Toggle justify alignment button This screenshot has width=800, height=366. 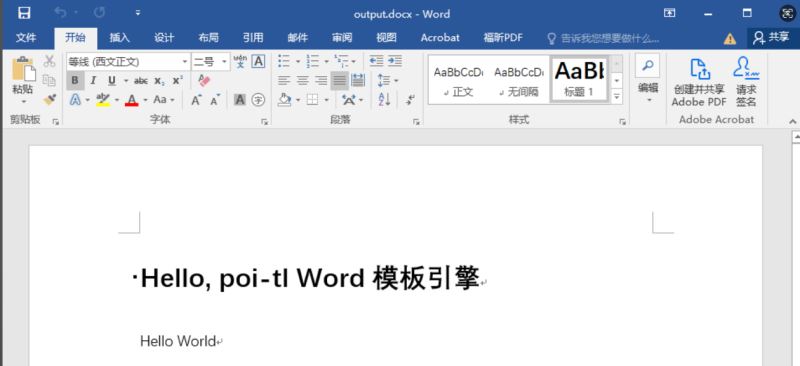pos(339,80)
